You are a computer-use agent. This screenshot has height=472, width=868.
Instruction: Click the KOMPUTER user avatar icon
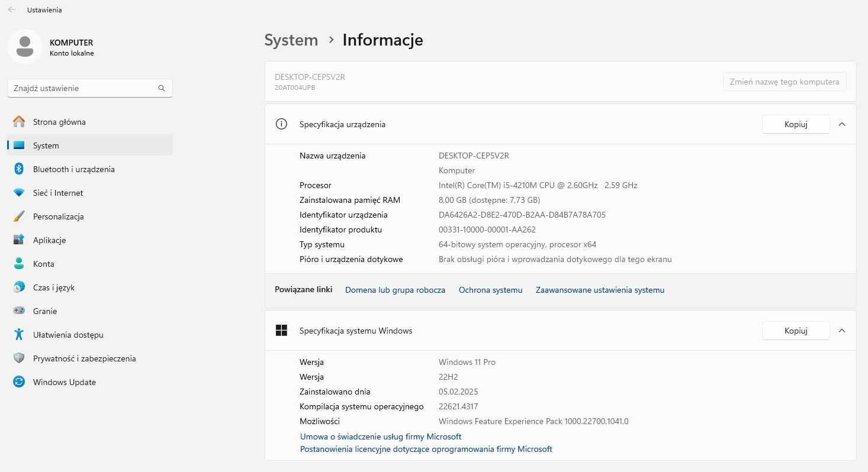[25, 47]
